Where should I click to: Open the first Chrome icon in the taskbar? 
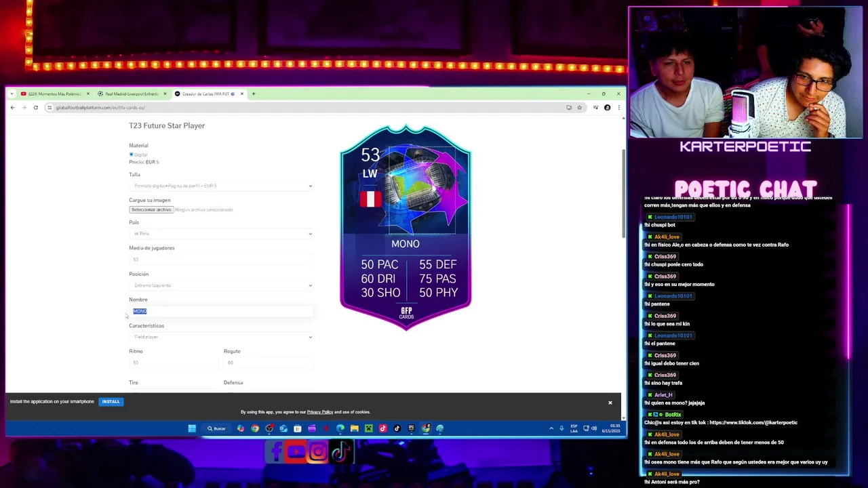tap(255, 428)
